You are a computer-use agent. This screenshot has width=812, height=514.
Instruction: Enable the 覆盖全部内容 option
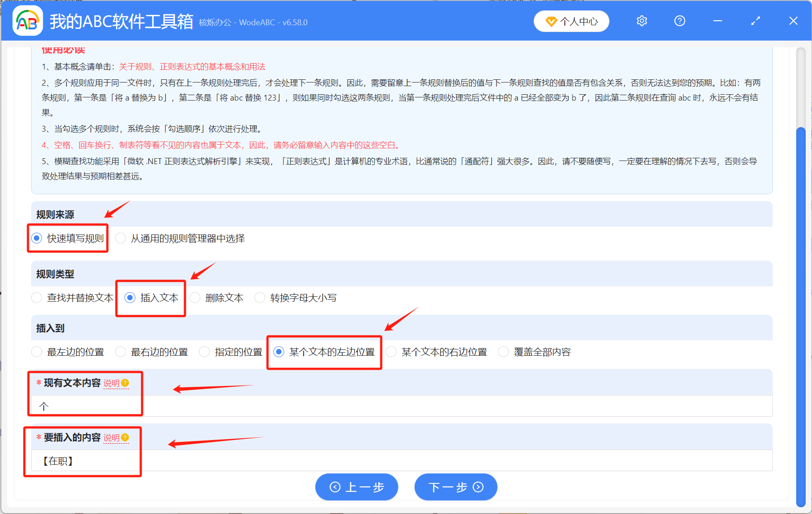point(503,351)
